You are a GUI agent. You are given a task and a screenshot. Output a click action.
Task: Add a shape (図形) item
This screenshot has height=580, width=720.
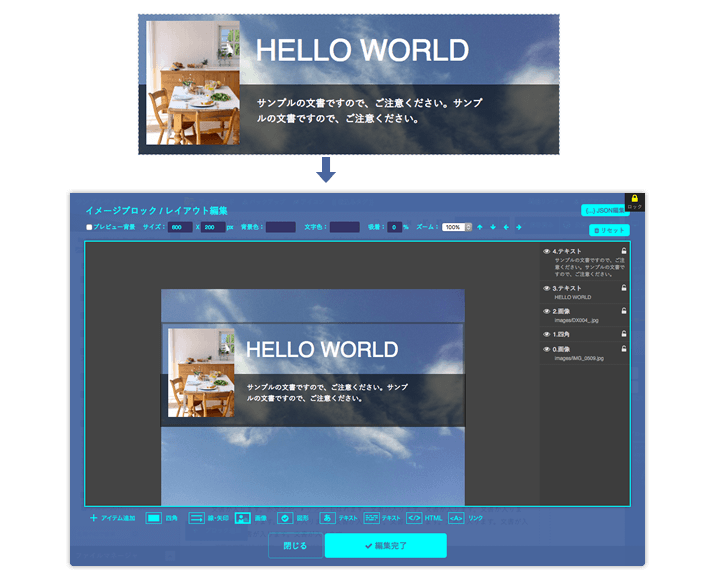coord(285,518)
